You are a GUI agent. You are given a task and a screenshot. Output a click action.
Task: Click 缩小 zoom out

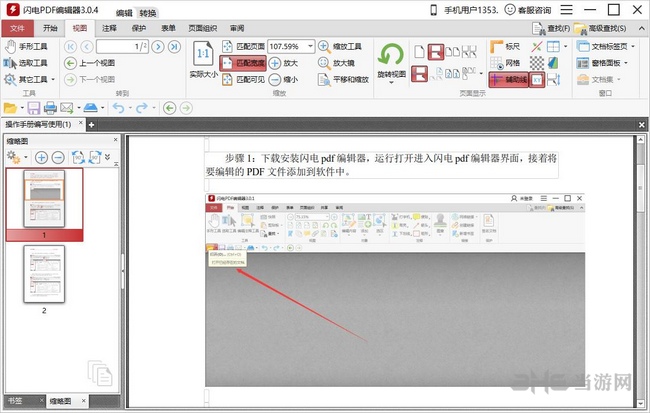point(284,79)
